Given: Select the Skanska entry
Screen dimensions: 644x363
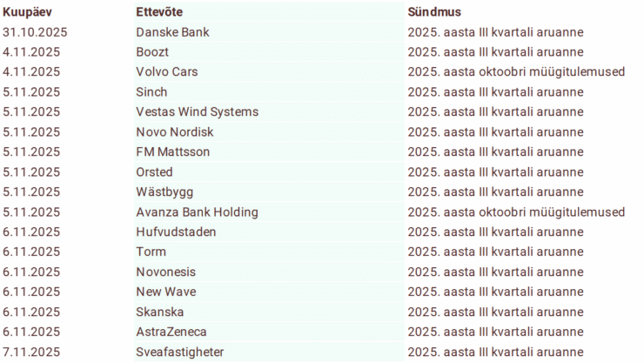Looking at the screenshot, I should [160, 313].
